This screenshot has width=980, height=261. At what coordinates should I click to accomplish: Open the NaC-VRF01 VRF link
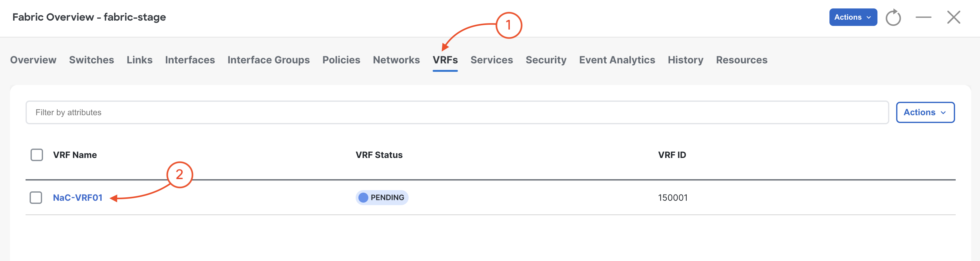coord(78,197)
